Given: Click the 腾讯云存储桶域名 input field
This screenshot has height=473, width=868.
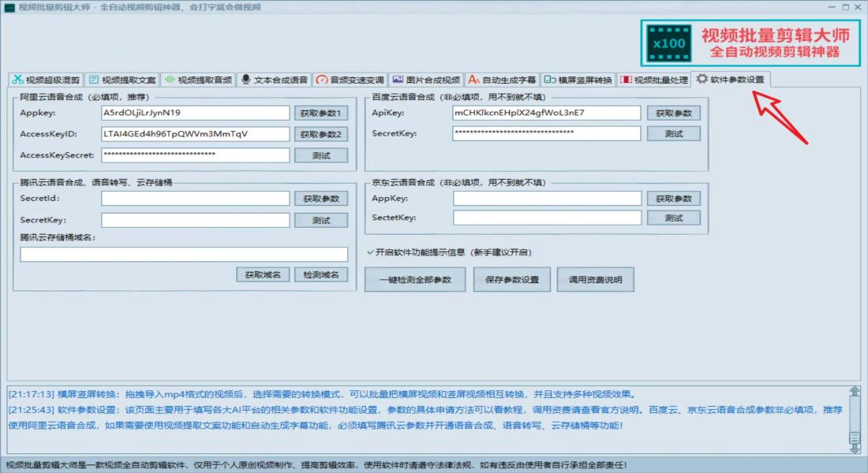Looking at the screenshot, I should pos(184,255).
